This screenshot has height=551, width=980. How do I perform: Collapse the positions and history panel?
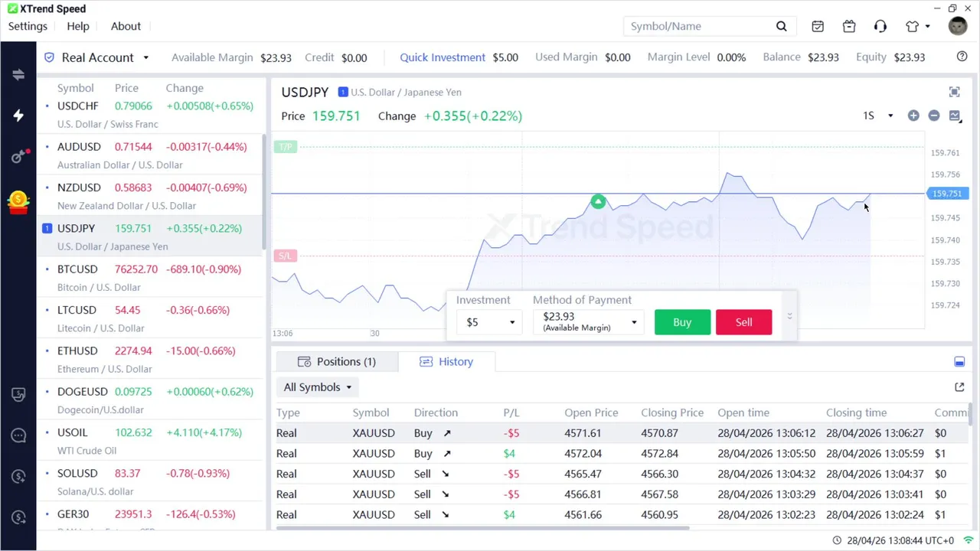[959, 362]
